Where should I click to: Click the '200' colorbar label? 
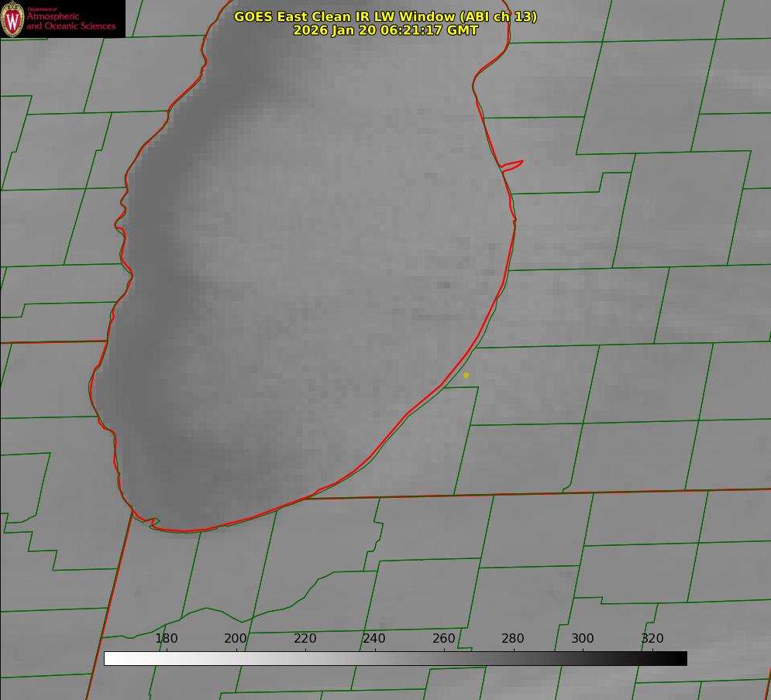click(x=236, y=638)
